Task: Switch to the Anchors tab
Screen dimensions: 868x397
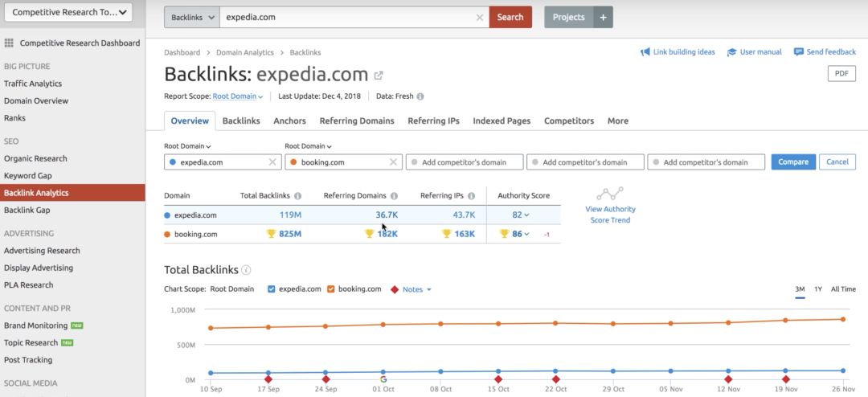Action: pos(289,121)
